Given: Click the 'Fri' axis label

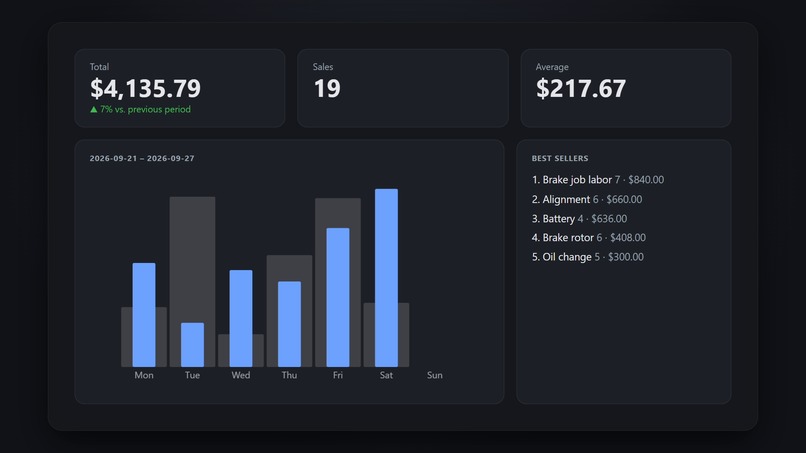Looking at the screenshot, I should [338, 375].
